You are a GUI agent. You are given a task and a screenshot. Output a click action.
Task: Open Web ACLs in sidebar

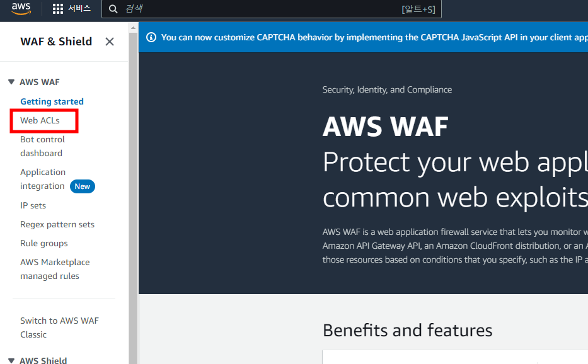[40, 120]
